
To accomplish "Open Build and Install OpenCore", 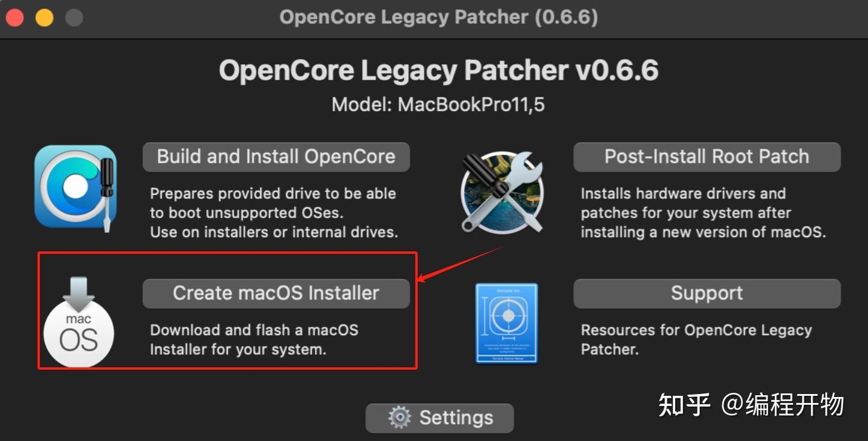I will pos(276,157).
